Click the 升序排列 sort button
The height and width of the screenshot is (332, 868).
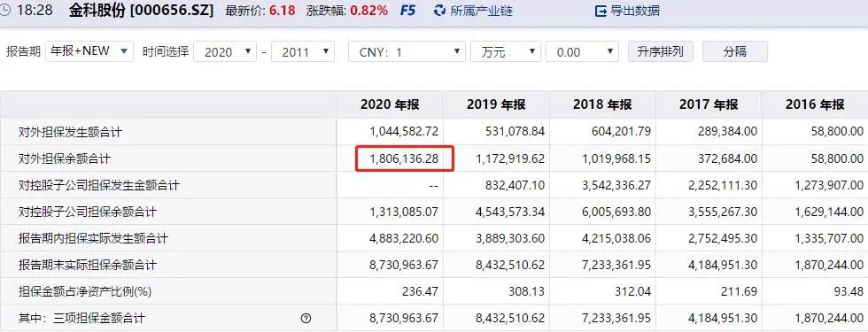[x=661, y=51]
